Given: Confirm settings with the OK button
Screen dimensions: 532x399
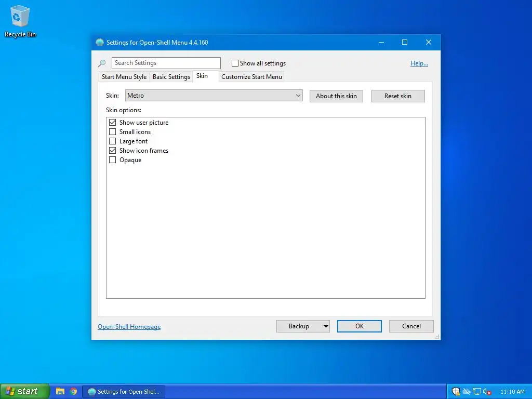Looking at the screenshot, I should [x=360, y=326].
